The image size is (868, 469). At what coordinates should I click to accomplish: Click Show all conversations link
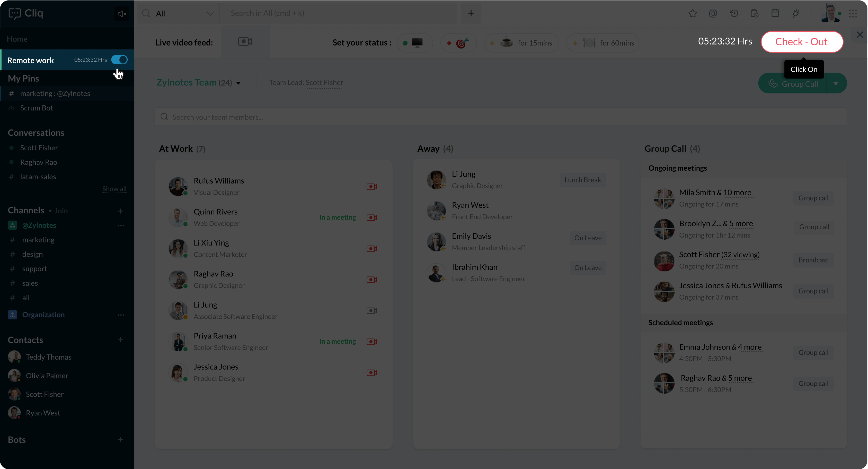pos(114,189)
